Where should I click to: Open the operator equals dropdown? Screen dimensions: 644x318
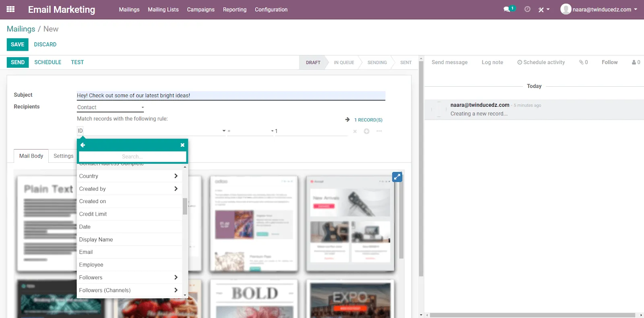click(250, 131)
